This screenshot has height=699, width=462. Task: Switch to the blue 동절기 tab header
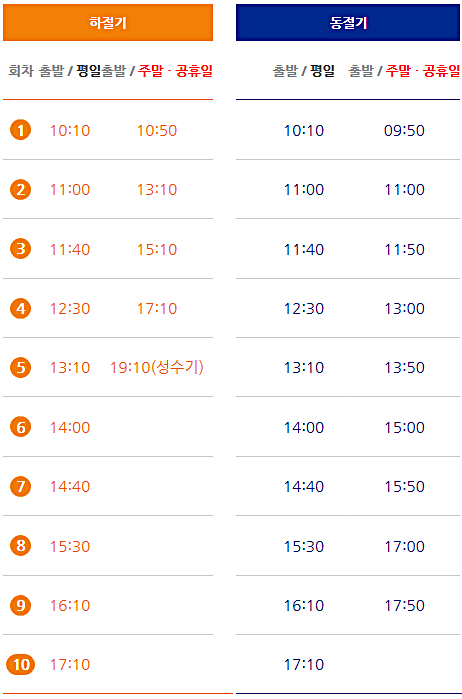coord(348,22)
